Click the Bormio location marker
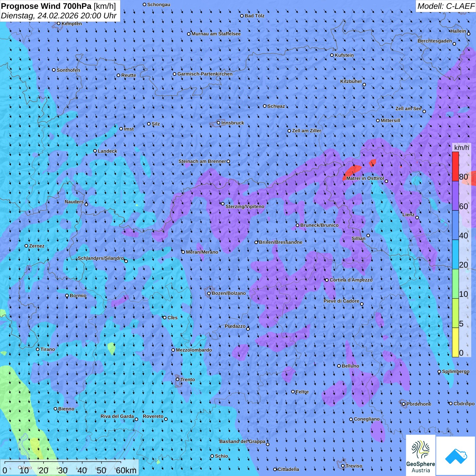This screenshot has height=476, width=476. click(67, 296)
